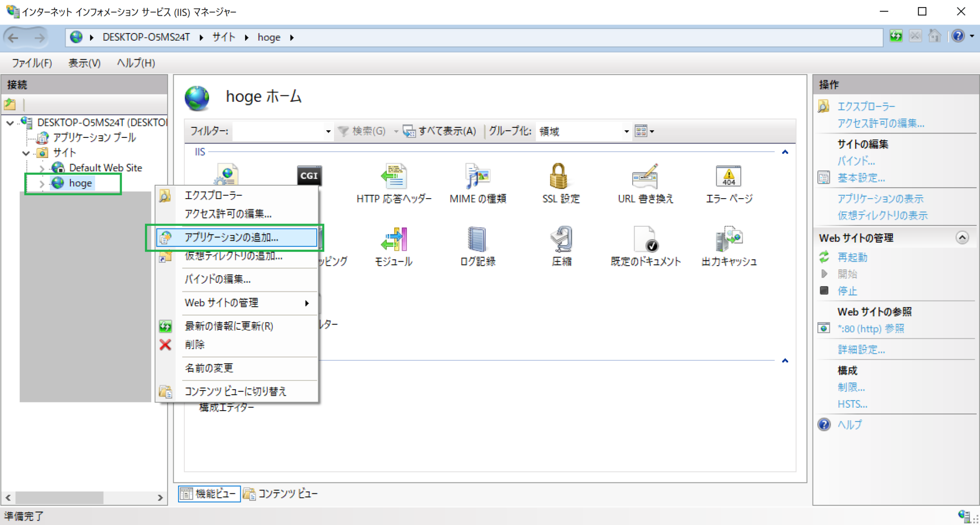The image size is (980, 525).
Task: Choose アプリケーションの追加 from context menu
Action: tap(234, 237)
